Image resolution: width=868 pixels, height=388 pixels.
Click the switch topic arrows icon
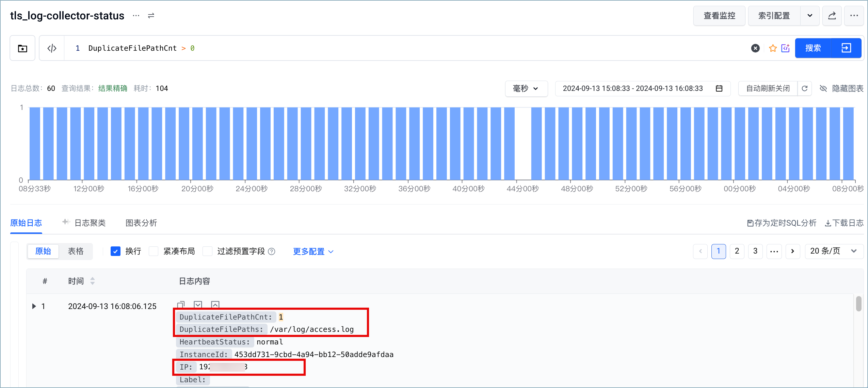pos(151,16)
